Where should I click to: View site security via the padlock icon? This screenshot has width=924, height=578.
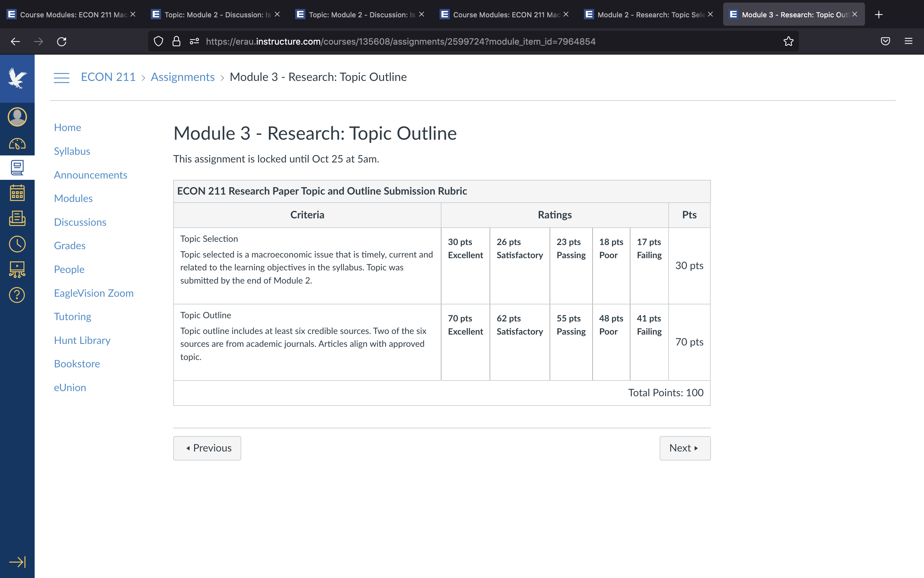click(176, 41)
